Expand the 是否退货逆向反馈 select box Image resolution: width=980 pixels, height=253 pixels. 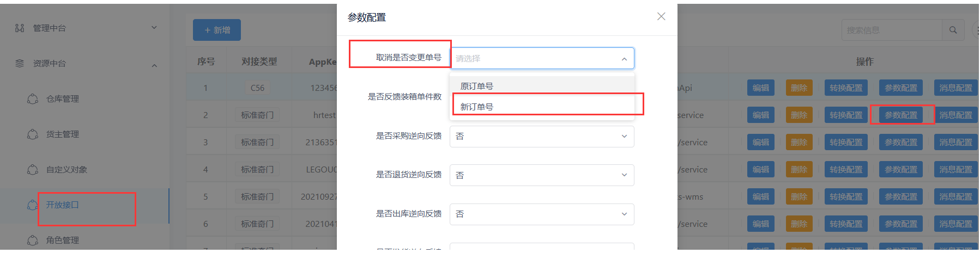(542, 175)
